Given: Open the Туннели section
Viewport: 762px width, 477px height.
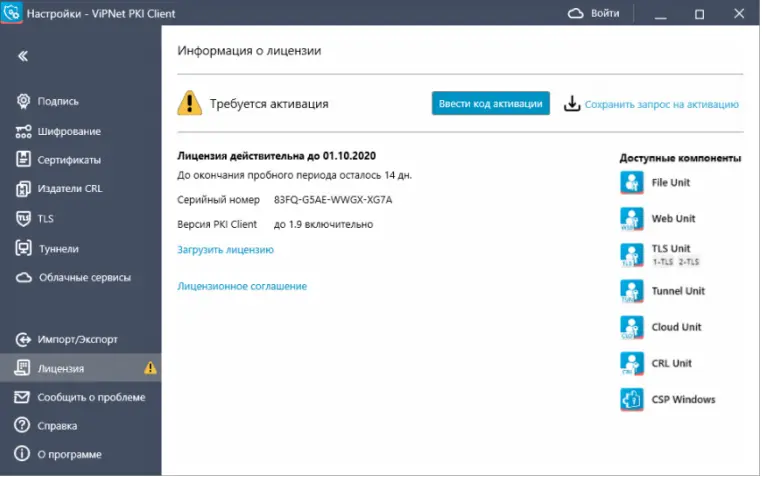Looking at the screenshot, I should (59, 249).
